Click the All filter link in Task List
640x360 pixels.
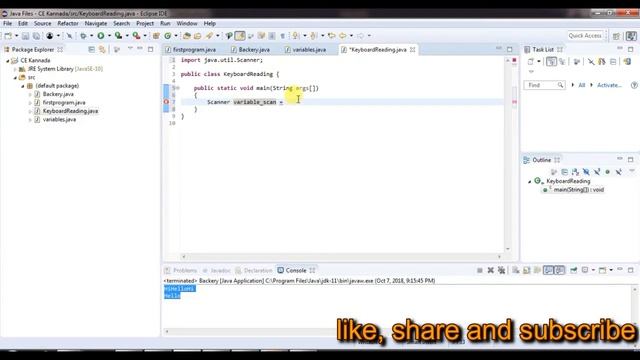click(x=582, y=85)
